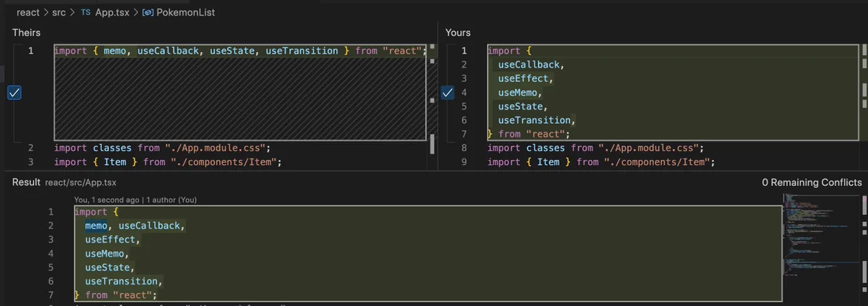Click the TS file type icon

click(86, 12)
